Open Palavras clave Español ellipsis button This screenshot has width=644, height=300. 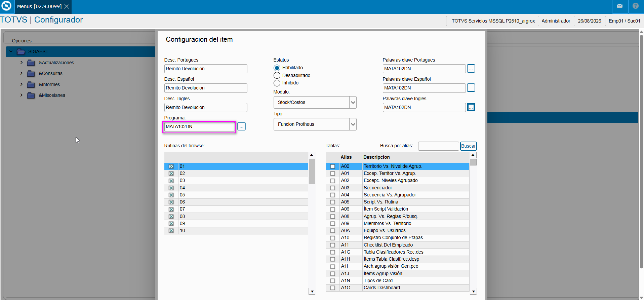click(x=471, y=88)
